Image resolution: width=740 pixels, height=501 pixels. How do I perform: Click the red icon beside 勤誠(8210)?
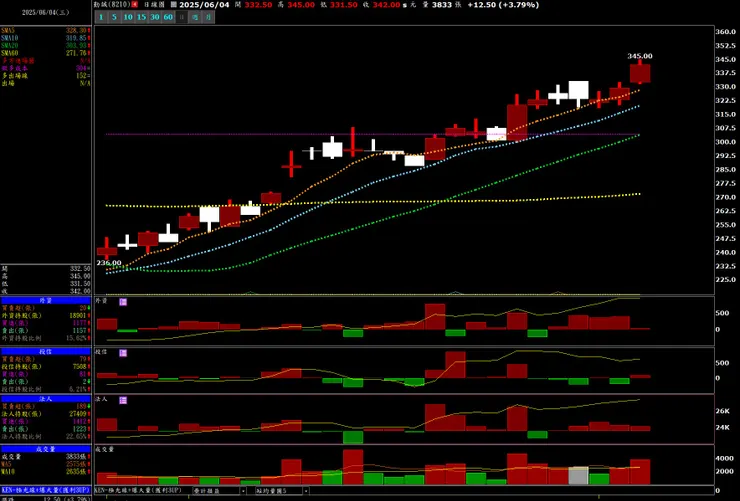(135, 5)
